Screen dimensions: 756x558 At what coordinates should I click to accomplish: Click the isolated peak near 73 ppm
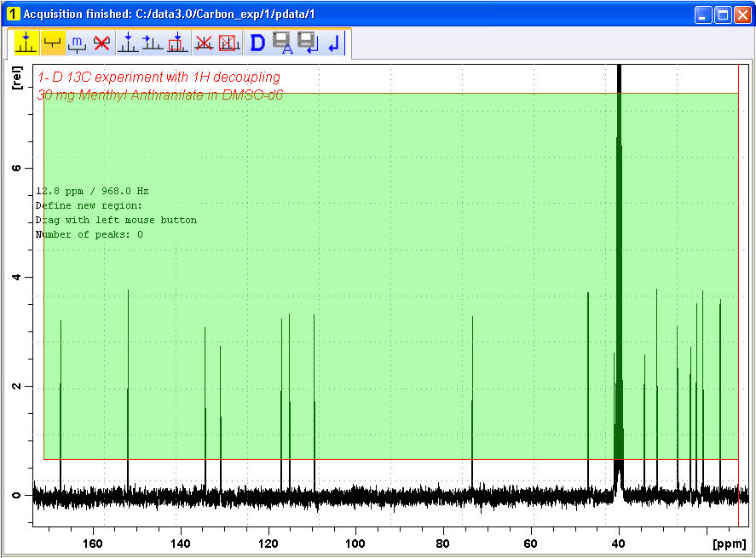(472, 403)
